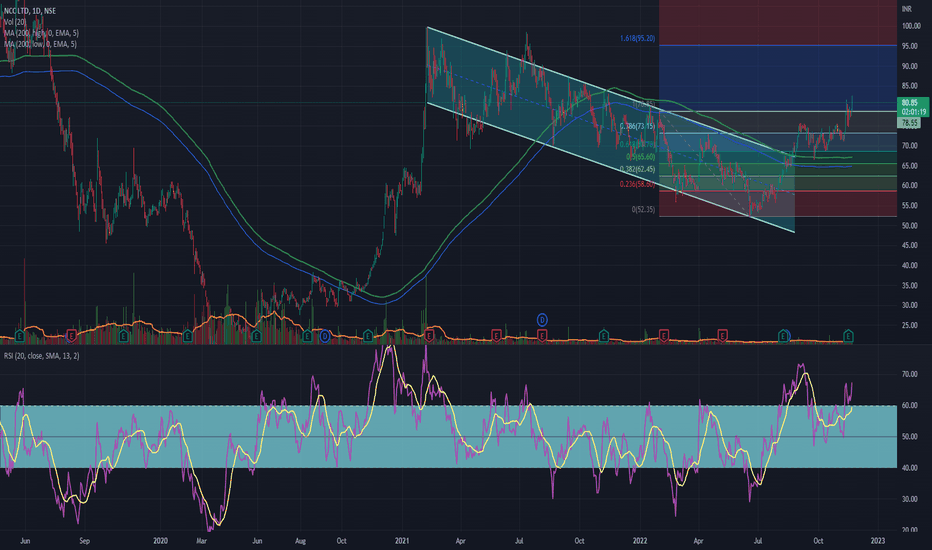Select the MA (200, low, 0, EMA, 5) legend

40,45
